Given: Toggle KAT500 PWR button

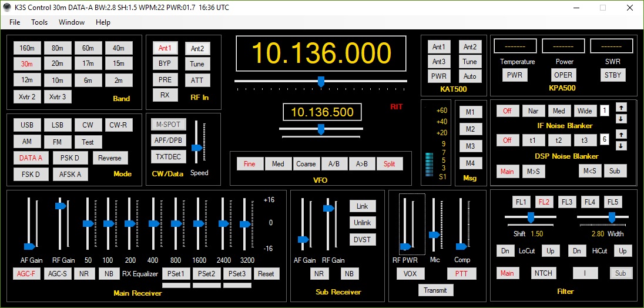Looking at the screenshot, I should coord(439,76).
